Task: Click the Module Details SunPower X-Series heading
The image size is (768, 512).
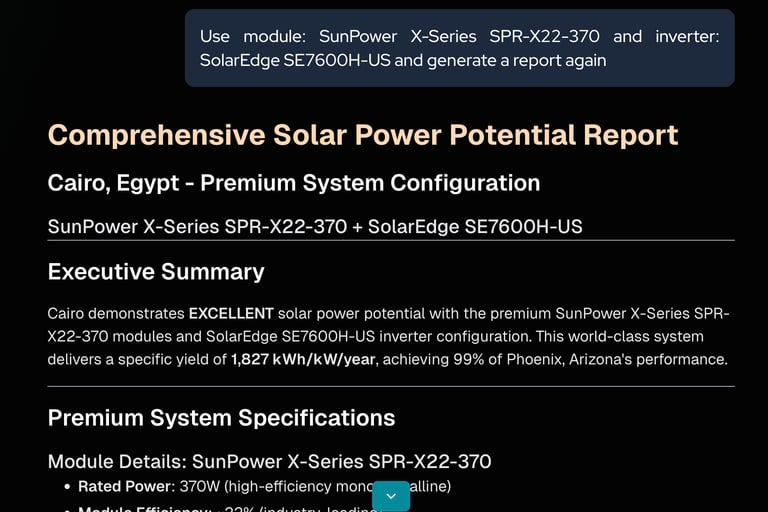Action: pyautogui.click(x=269, y=462)
